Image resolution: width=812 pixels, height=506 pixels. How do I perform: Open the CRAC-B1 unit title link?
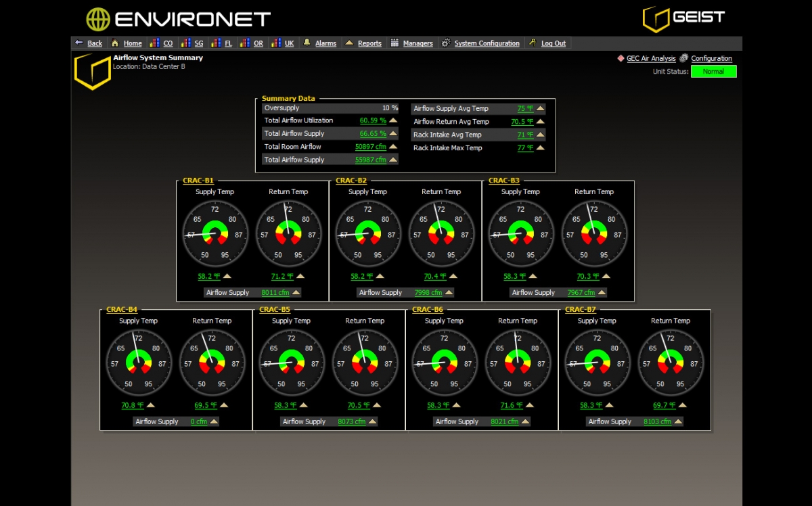(198, 181)
